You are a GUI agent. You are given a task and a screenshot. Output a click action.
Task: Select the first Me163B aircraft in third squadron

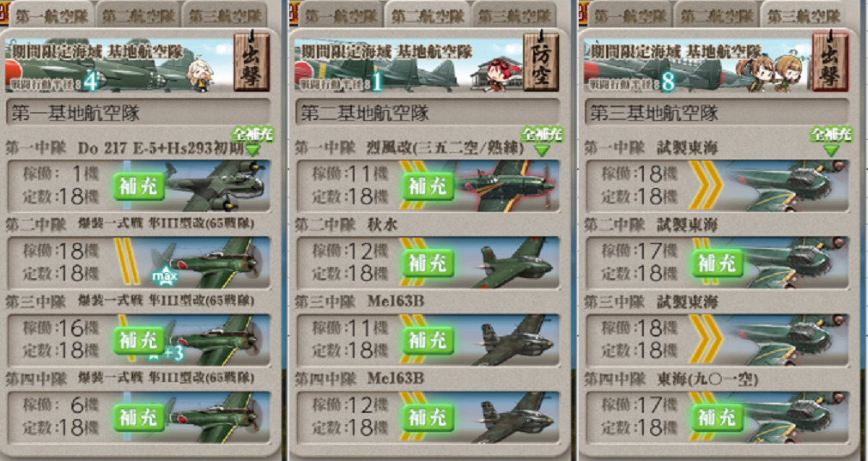[x=512, y=340]
